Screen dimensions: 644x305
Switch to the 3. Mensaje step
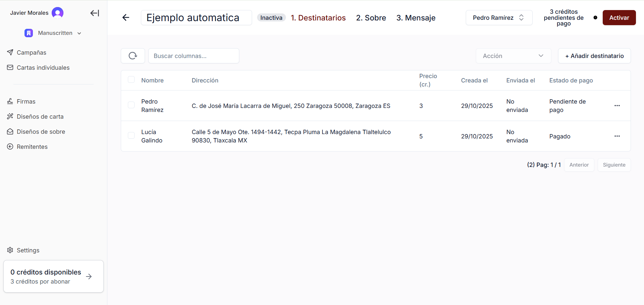coord(416,17)
